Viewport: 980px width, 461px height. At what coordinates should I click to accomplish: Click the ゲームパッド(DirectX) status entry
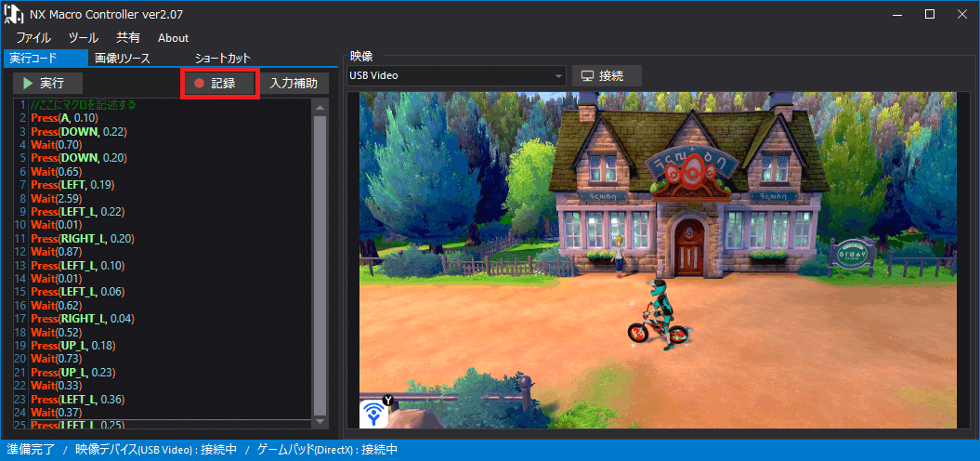[x=328, y=450]
